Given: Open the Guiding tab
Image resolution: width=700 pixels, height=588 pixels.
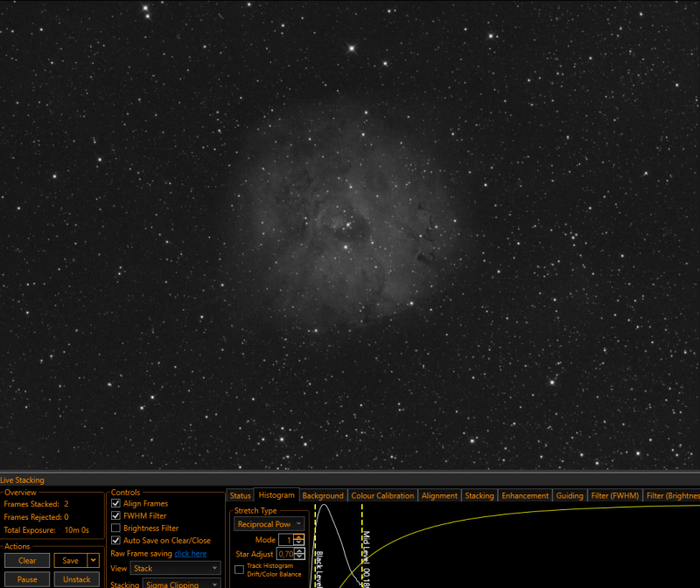Looking at the screenshot, I should click(x=570, y=495).
